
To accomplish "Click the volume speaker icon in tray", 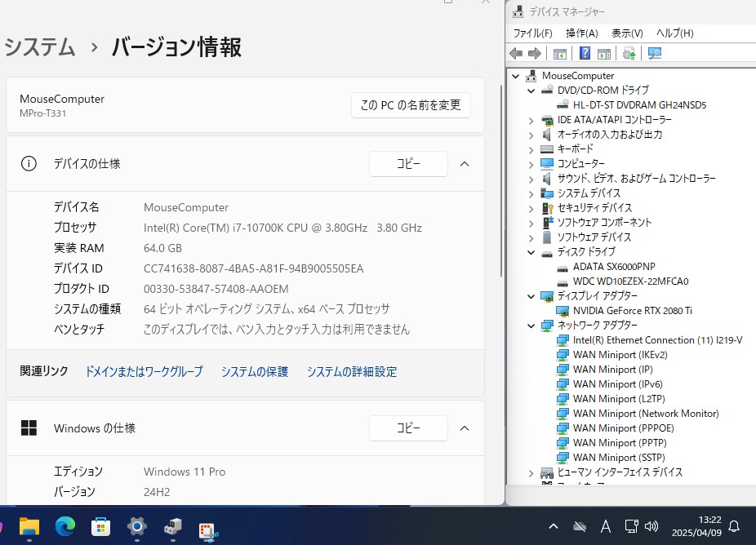I will (651, 526).
